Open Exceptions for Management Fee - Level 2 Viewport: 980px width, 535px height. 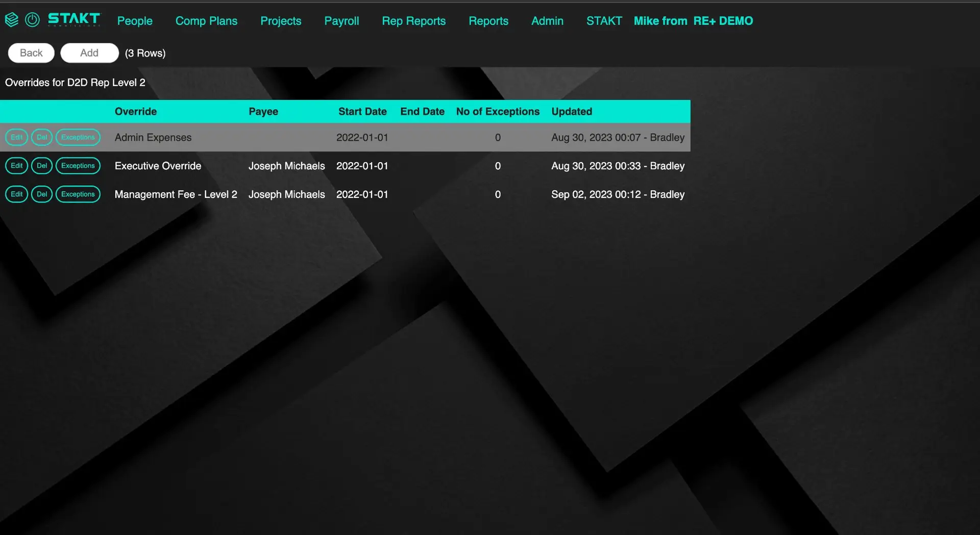point(78,194)
